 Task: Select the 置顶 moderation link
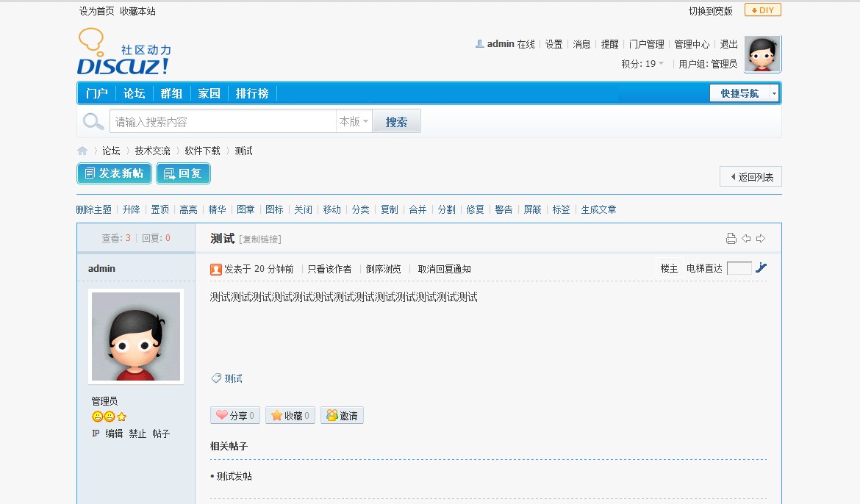(x=160, y=209)
